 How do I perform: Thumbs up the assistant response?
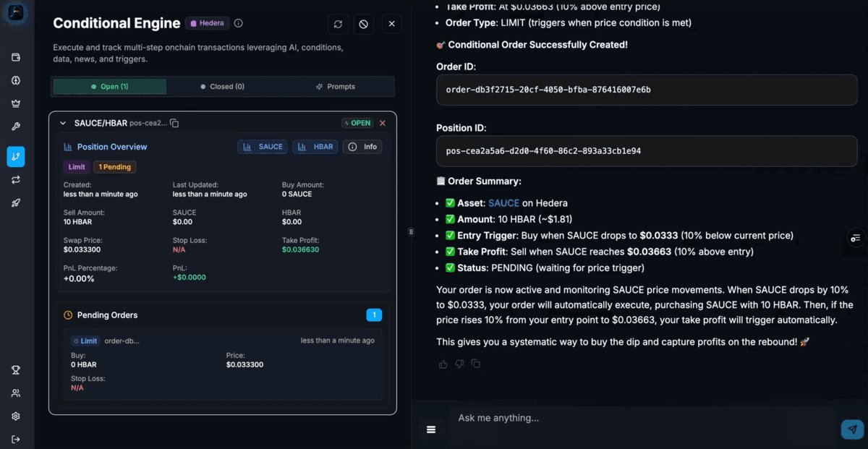point(443,364)
